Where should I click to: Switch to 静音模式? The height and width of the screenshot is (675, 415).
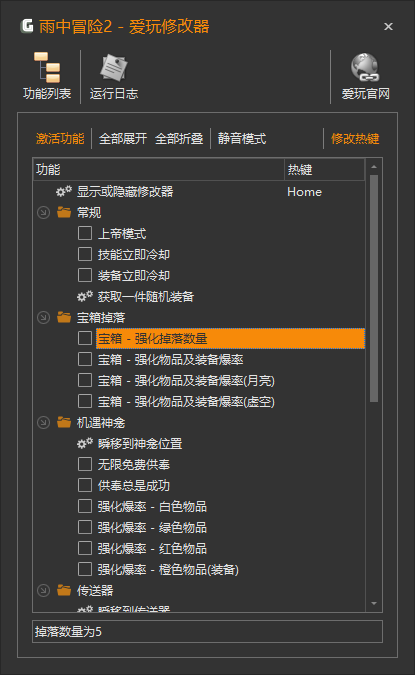click(x=242, y=139)
